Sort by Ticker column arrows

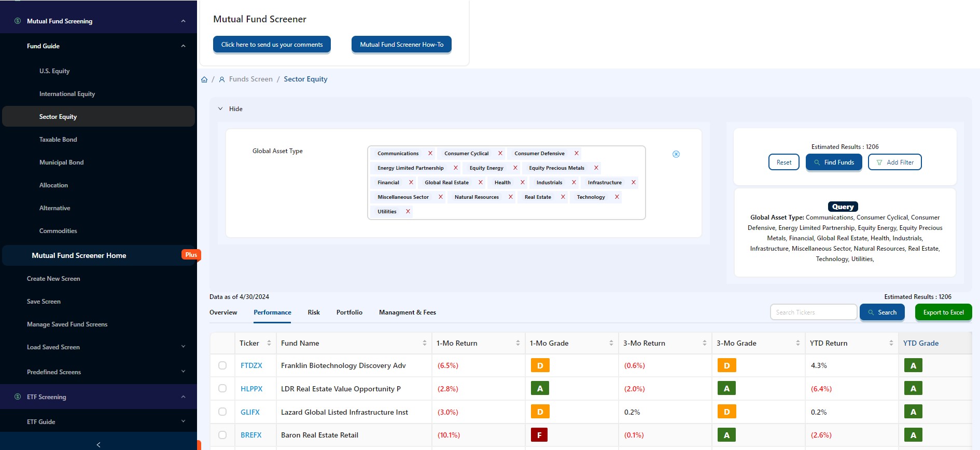coord(269,343)
